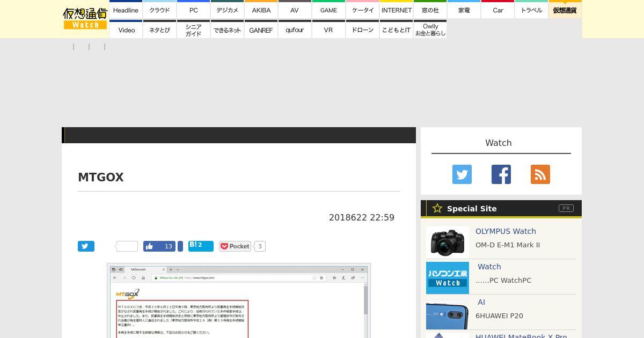Open the シニアガイド navigation tab
The width and height of the screenshot is (644, 338).
[x=194, y=29]
